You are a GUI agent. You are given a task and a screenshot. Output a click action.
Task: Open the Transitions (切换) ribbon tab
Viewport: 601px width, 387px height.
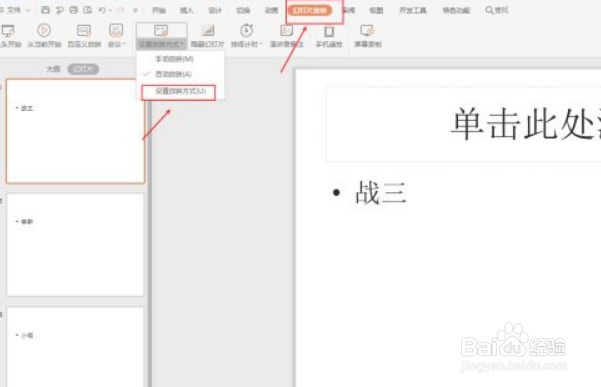[x=243, y=10]
